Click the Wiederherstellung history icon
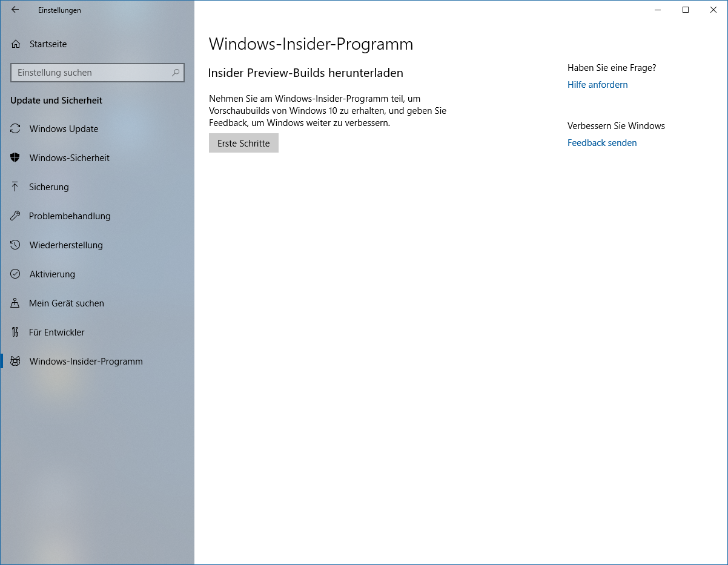 (16, 245)
